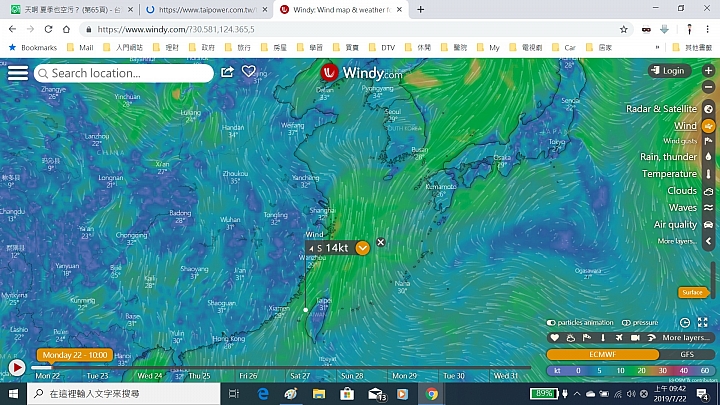Play the forecast timeline animation
This screenshot has height=405, width=720.
coord(17,367)
